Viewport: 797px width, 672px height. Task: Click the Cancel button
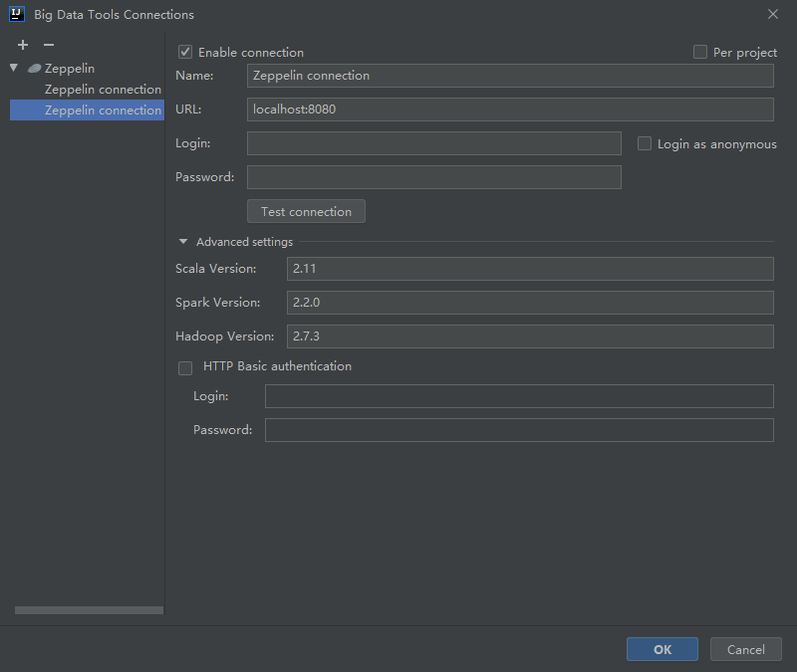point(745,649)
